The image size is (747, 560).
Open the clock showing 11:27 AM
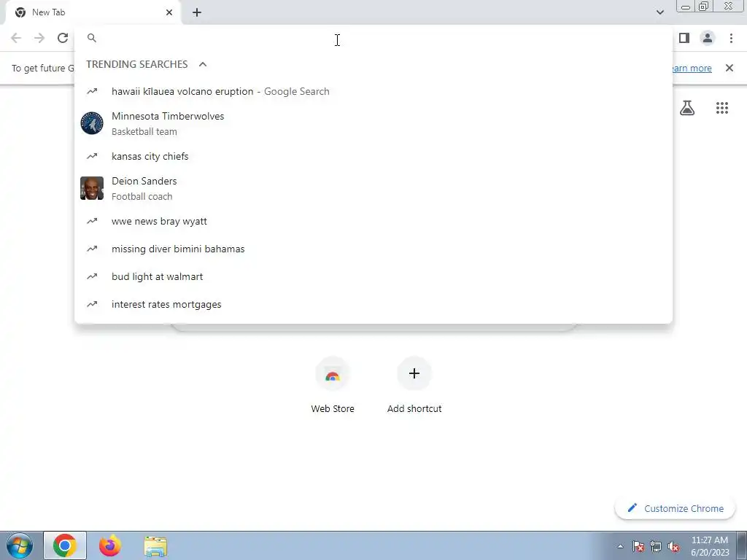tap(710, 546)
